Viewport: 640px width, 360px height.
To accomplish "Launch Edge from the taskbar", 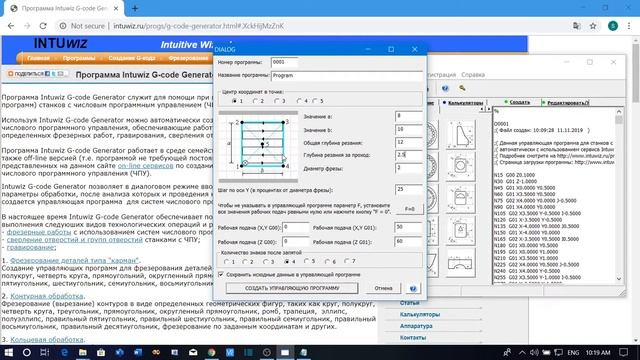I will pos(64,352).
